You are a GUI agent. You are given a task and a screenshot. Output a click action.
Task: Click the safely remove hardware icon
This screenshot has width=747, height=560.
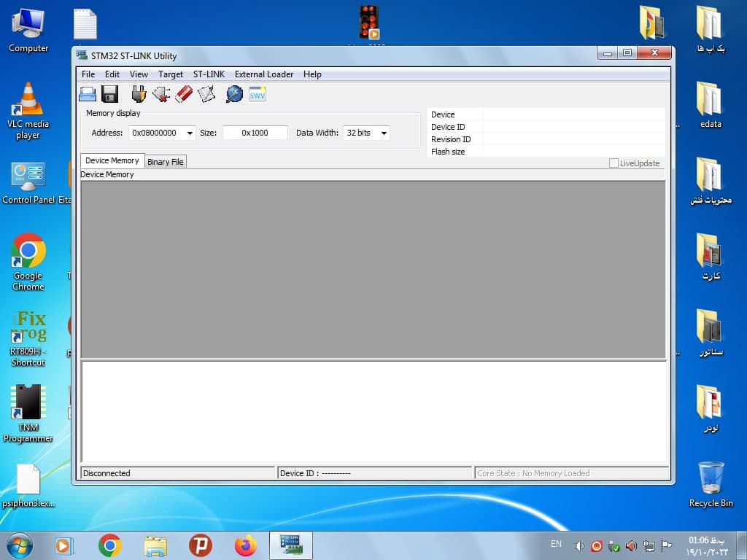click(614, 546)
